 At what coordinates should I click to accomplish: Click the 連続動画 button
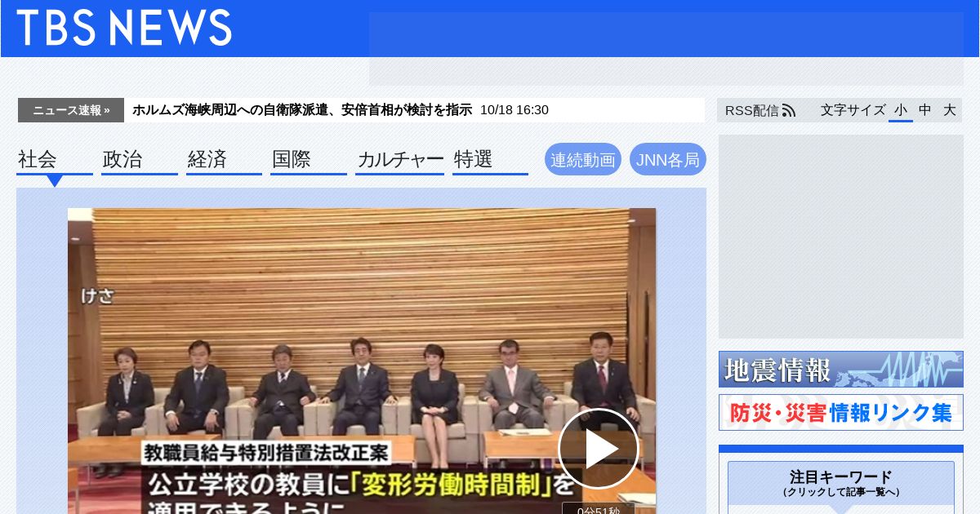[x=583, y=159]
